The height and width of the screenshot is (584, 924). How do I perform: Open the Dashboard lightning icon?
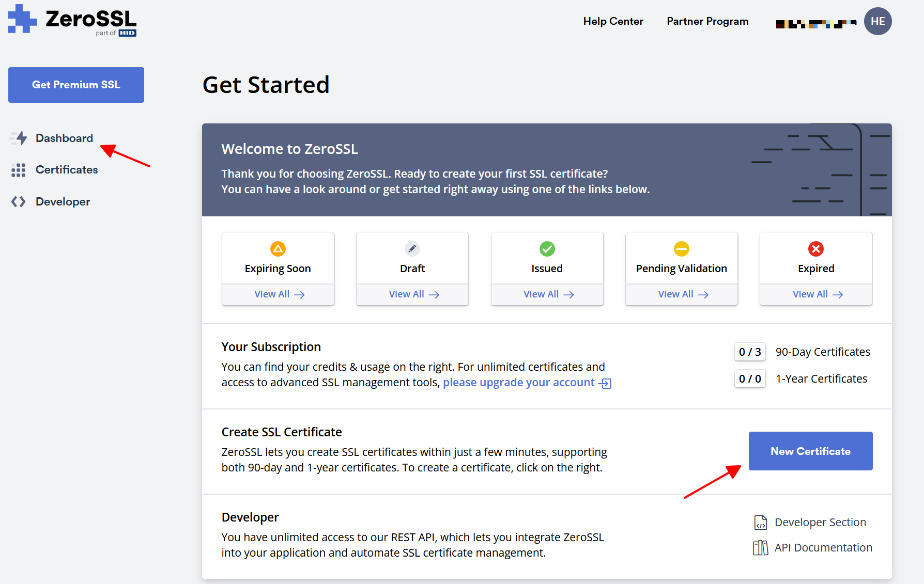click(19, 138)
